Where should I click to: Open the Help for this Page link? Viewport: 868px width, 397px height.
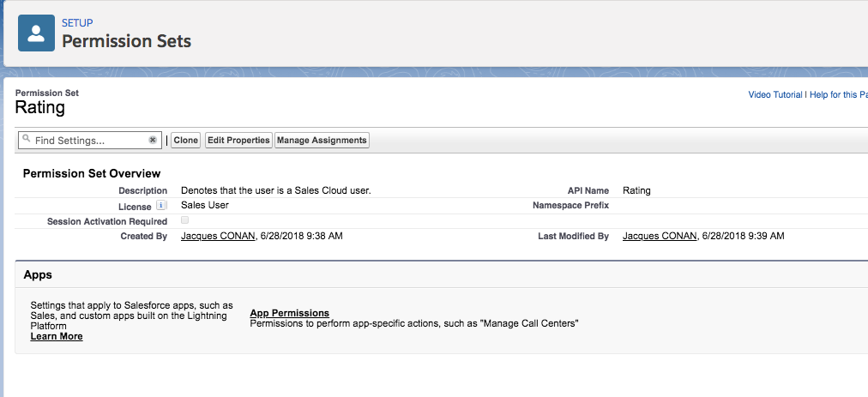pos(837,94)
